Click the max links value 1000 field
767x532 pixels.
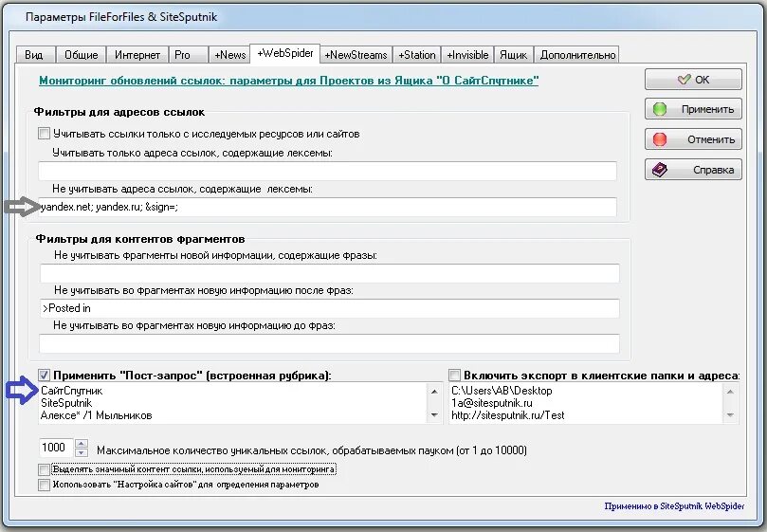tap(56, 448)
